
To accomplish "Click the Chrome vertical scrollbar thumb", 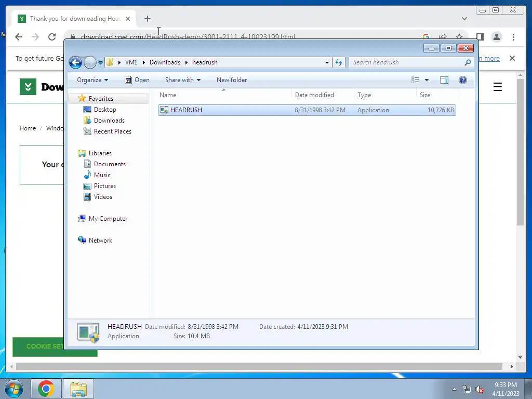I will (x=521, y=152).
